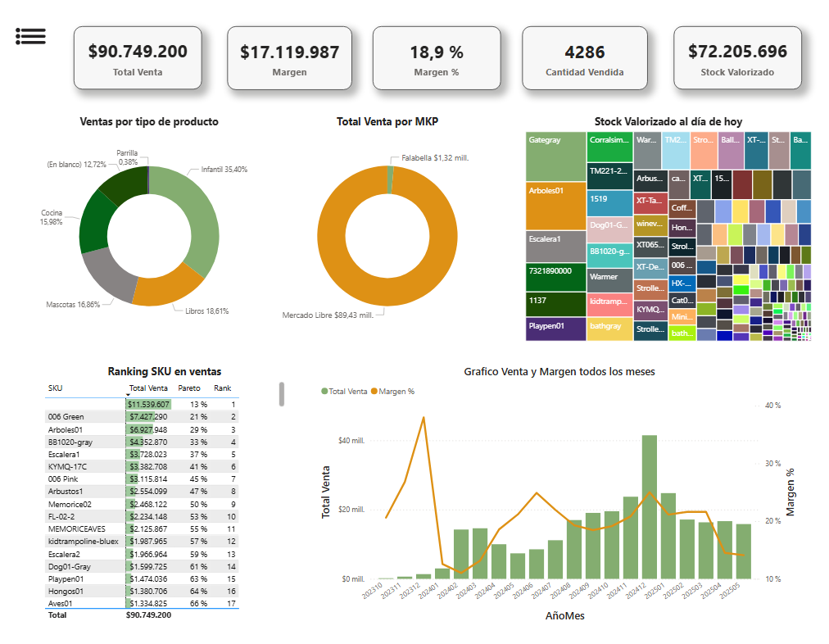This screenshot has width=829, height=644.
Task: Click the Margen % KPI card
Action: pyautogui.click(x=436, y=57)
